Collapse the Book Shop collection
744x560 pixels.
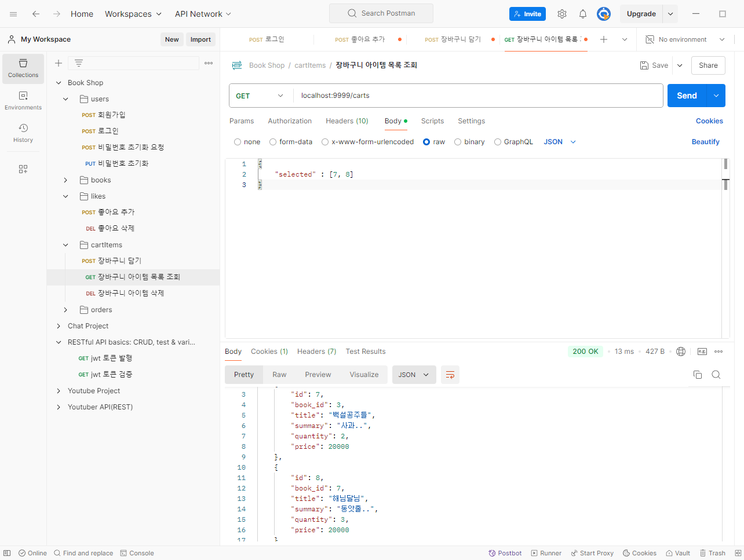(x=59, y=83)
